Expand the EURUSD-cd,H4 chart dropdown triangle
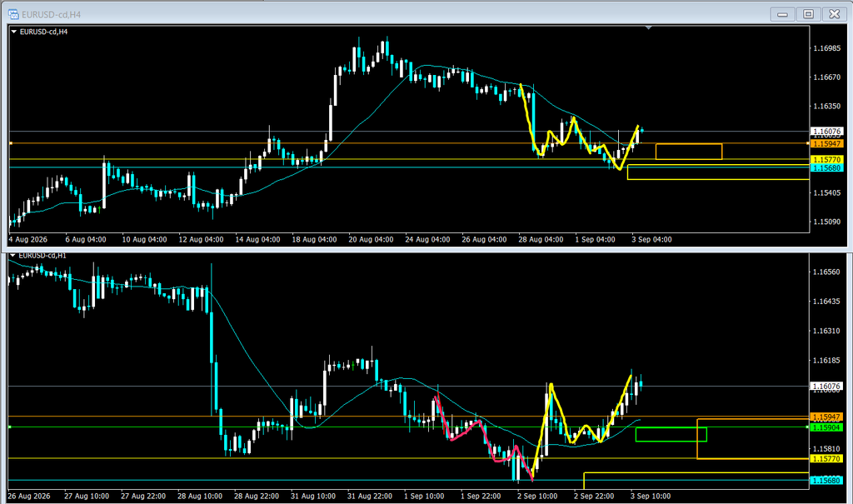853x504 pixels. [14, 32]
